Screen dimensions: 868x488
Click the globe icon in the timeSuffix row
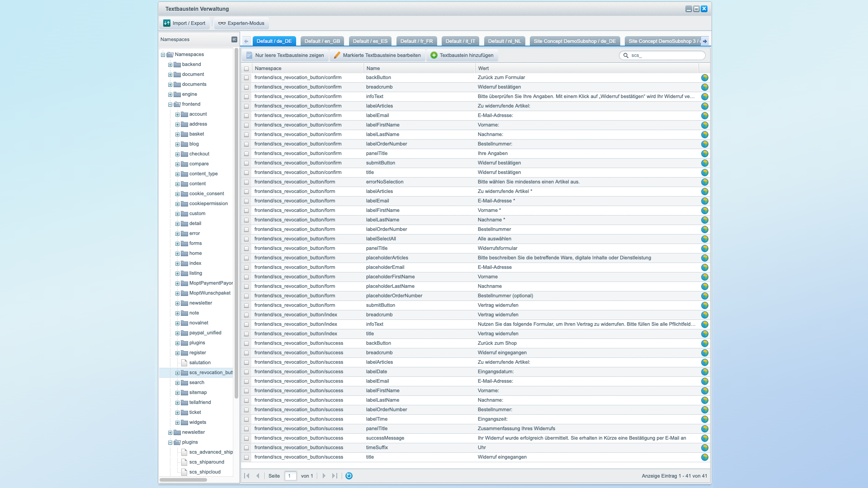(x=704, y=448)
